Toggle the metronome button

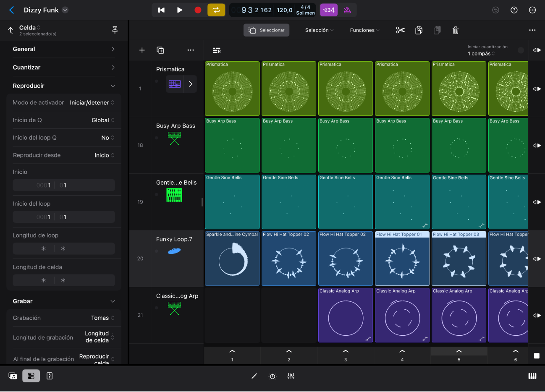click(347, 10)
